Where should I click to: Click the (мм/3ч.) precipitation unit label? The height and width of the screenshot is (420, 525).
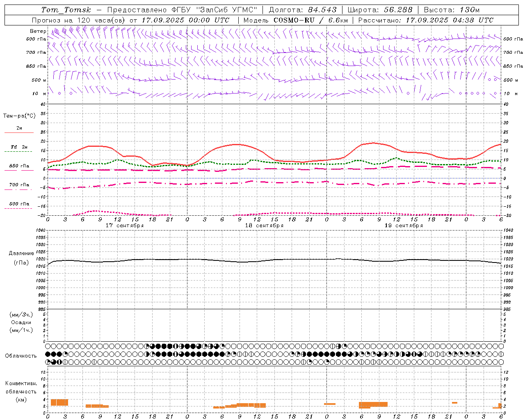(21, 315)
